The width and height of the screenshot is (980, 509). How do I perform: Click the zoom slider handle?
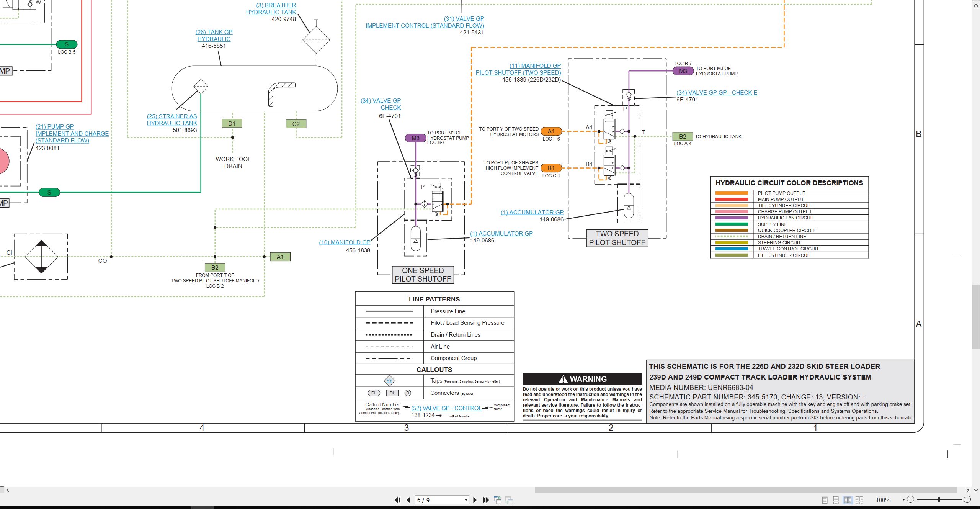point(939,499)
